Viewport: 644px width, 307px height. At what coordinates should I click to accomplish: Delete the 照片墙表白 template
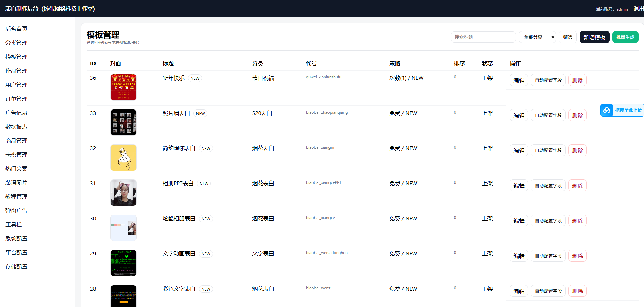pyautogui.click(x=577, y=115)
